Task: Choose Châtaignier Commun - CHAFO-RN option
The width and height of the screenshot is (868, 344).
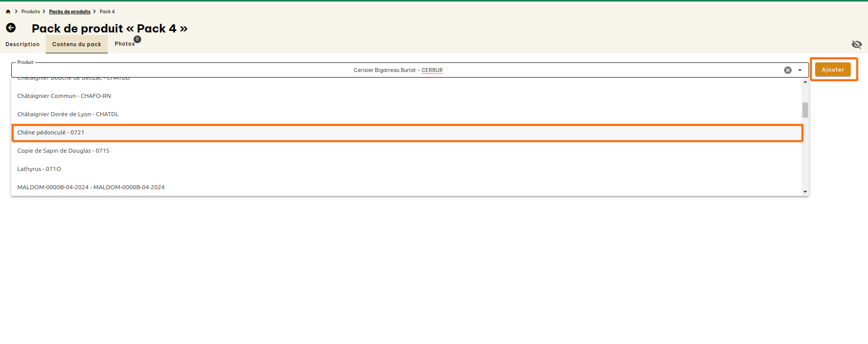Action: [64, 96]
